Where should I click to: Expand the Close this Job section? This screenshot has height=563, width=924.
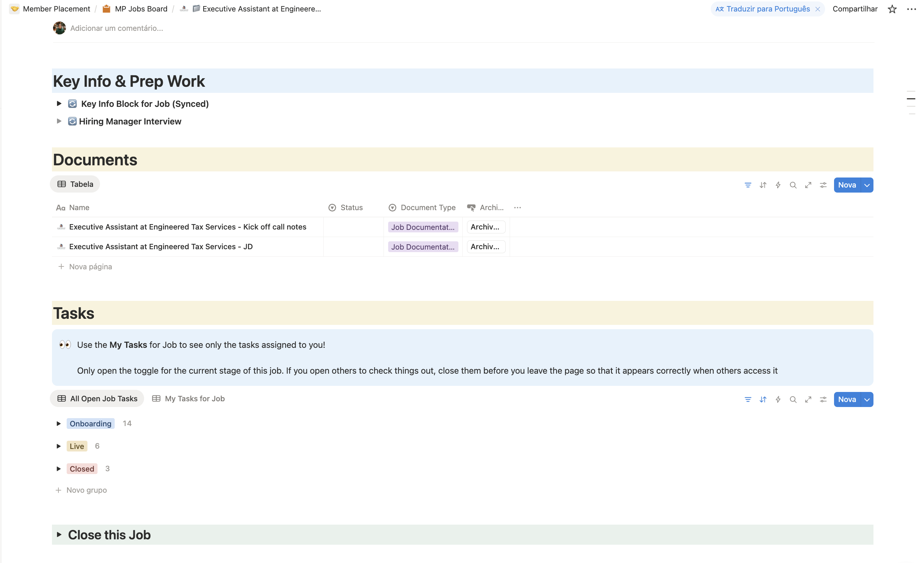59,535
